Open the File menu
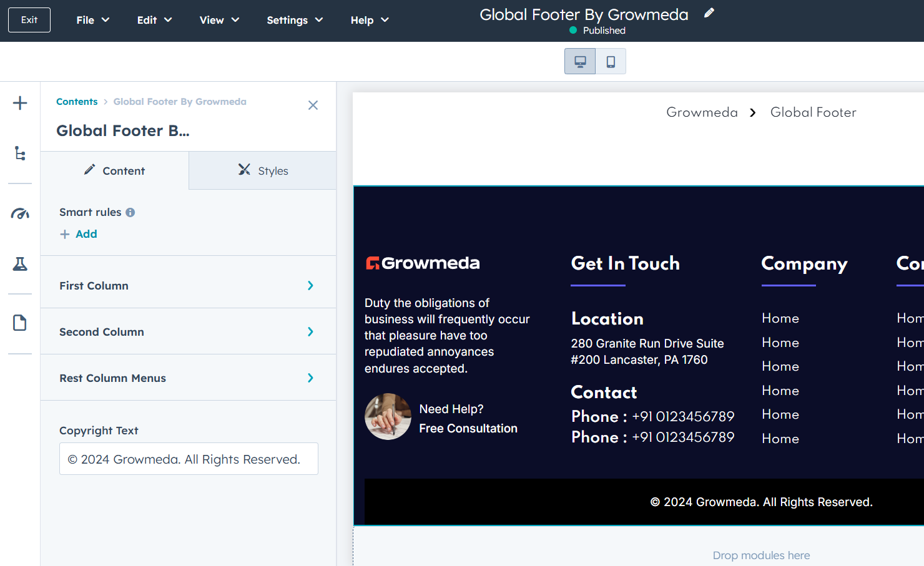The image size is (924, 566). pos(92,20)
